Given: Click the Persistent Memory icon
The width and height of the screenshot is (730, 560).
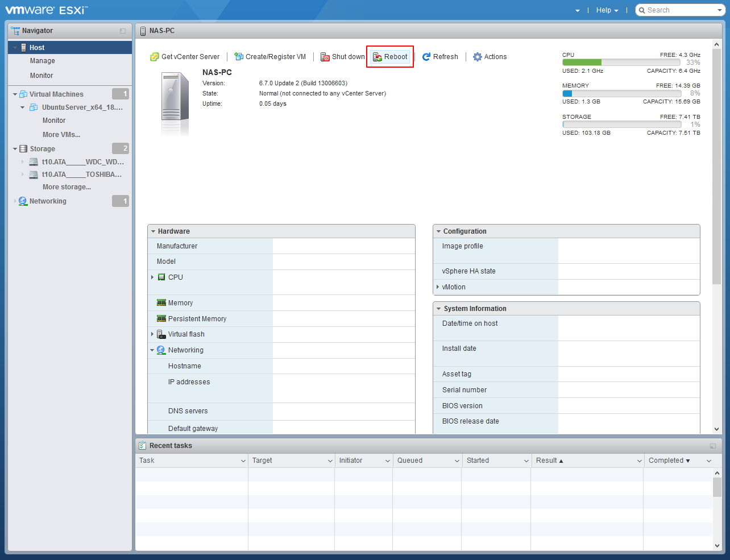Looking at the screenshot, I should click(x=161, y=319).
